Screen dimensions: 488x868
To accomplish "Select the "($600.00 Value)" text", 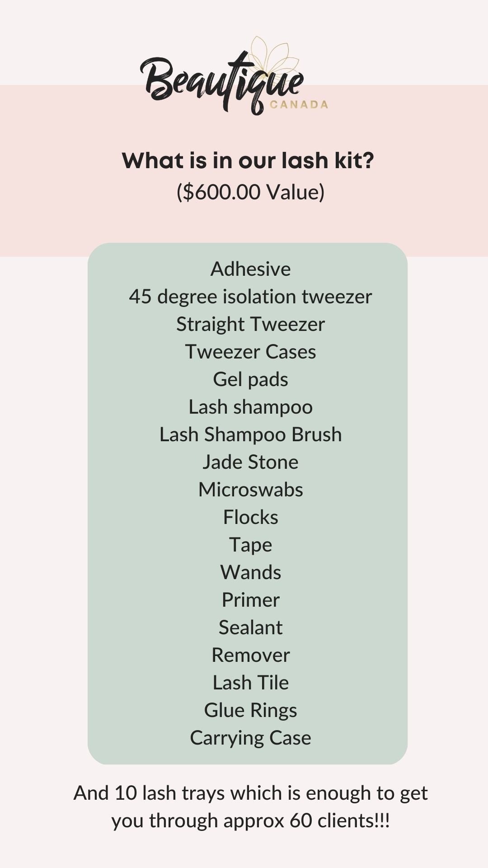I will coord(250,192).
